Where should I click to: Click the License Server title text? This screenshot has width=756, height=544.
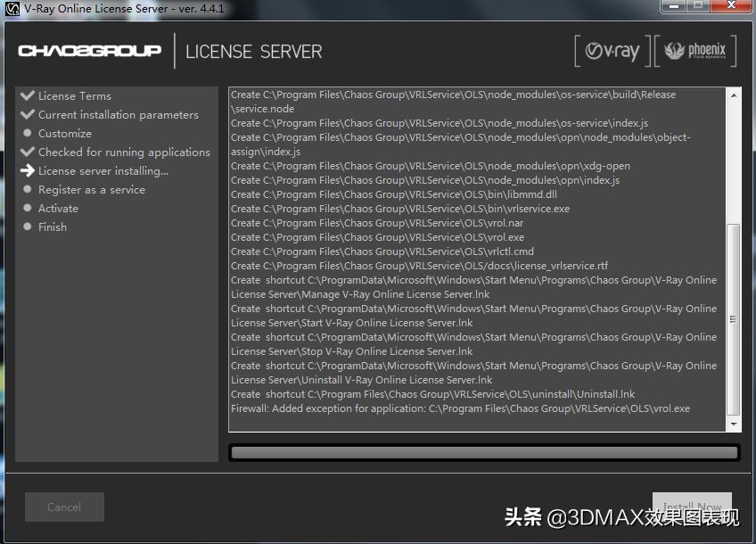point(254,52)
